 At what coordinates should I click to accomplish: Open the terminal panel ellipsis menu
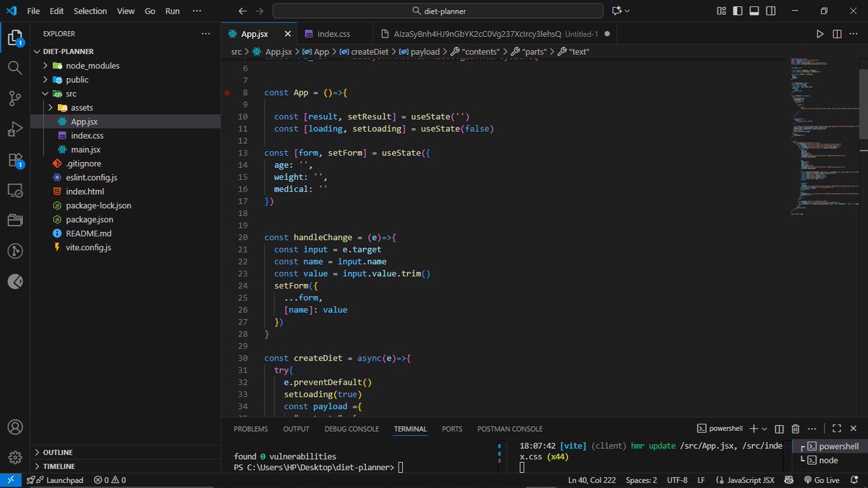coord(812,429)
